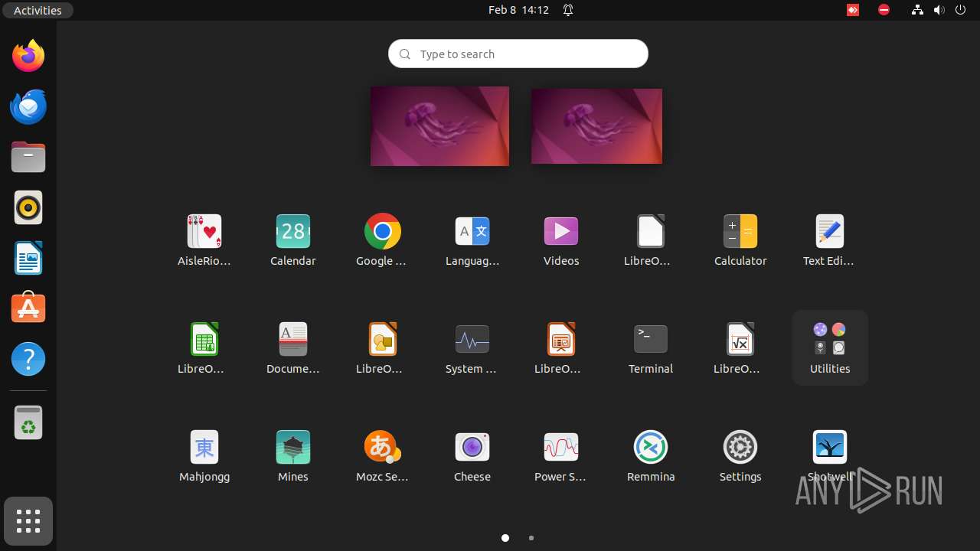Open Document Scanner

pyautogui.click(x=293, y=348)
